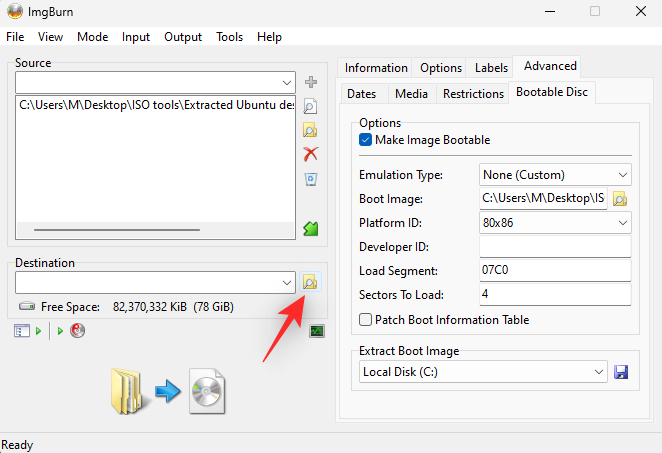This screenshot has width=662, height=453.
Task: Open the Tools menu
Action: [230, 37]
